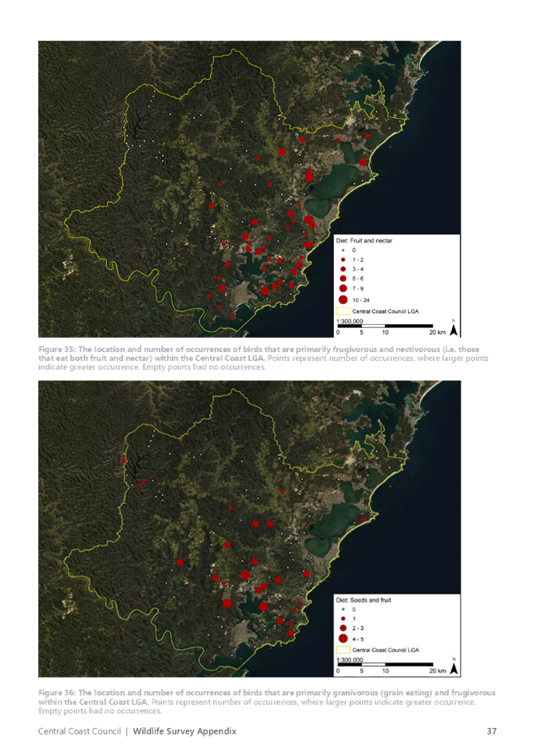Click the red circle symbol for 7 - 9 occurrences
This screenshot has width=535, height=756.
pyautogui.click(x=343, y=288)
